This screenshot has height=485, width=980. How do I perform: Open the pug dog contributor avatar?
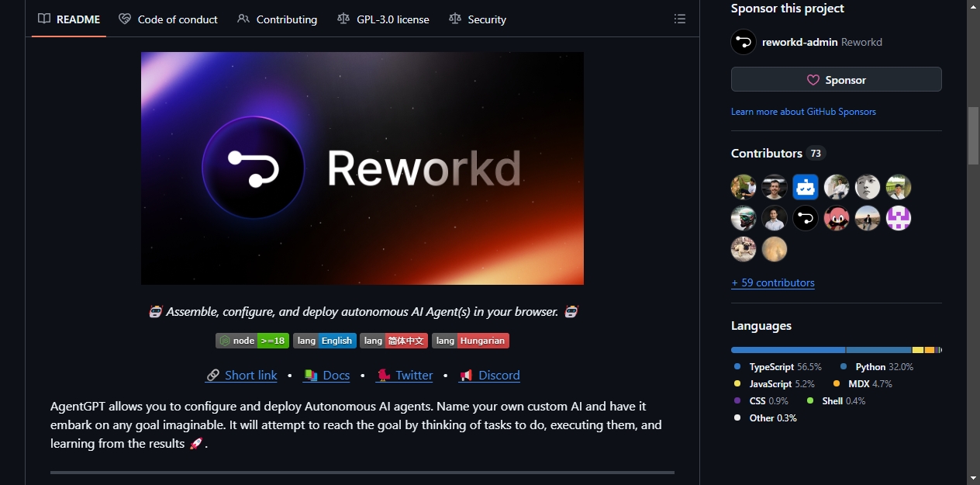point(744,249)
